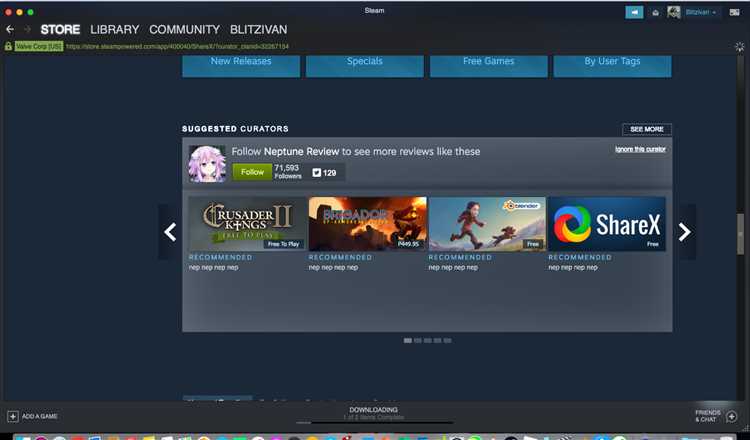Click the page loading spinner icon
This screenshot has height=440, width=750.
[739, 46]
